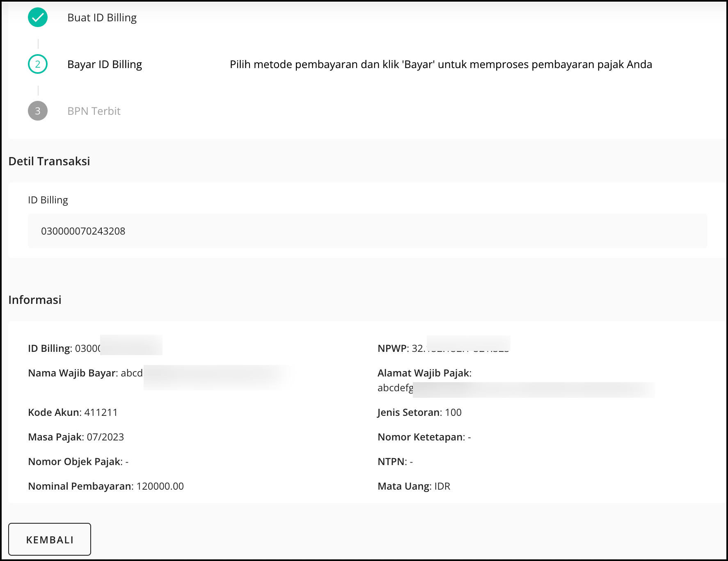This screenshot has height=561, width=728.
Task: Click the Masa Pajak 07/2023 entry
Action: pyautogui.click(x=76, y=437)
